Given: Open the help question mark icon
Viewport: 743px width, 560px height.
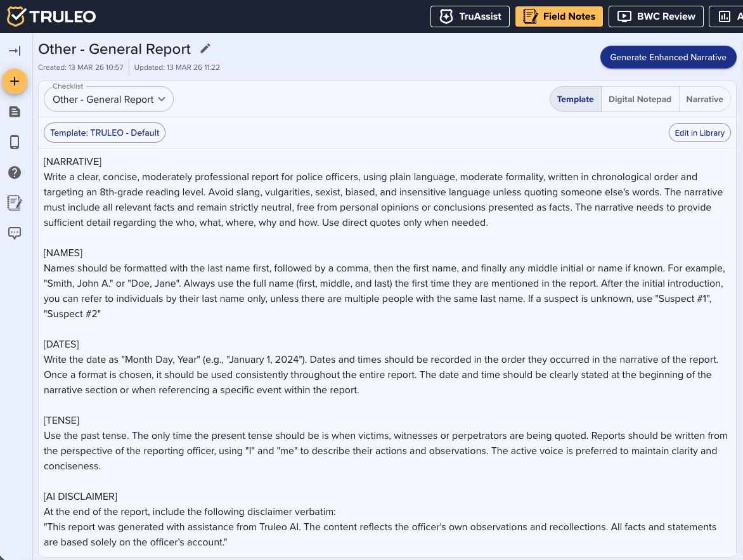Looking at the screenshot, I should (15, 173).
